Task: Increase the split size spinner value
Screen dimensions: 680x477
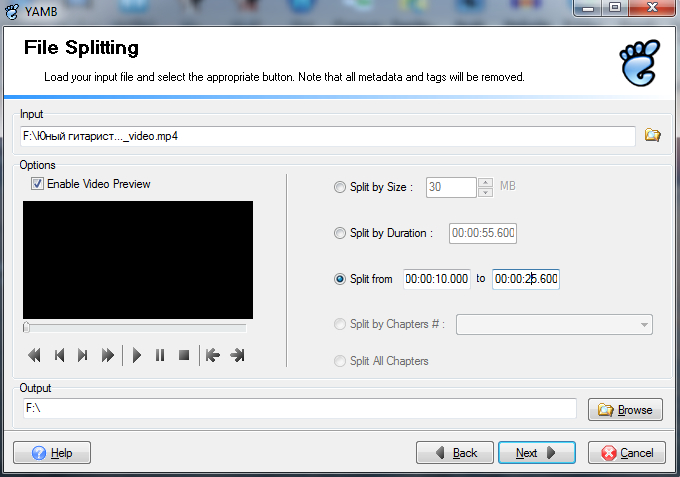Action: (x=485, y=182)
